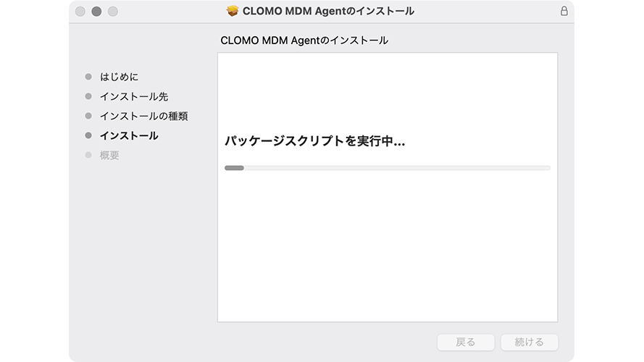Click the lock icon in title bar
Viewport: 644px width, 362px height.
click(x=564, y=11)
